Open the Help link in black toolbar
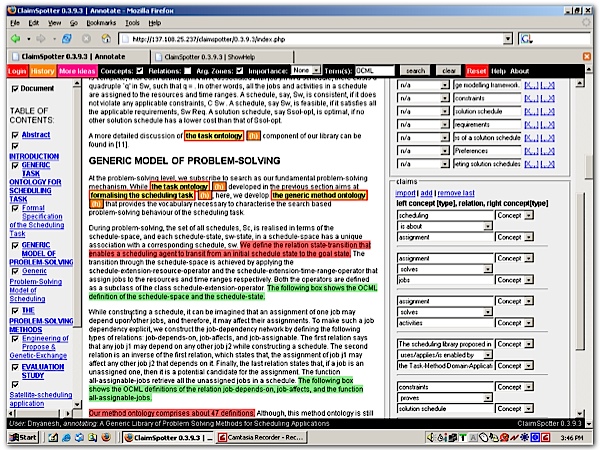 click(498, 71)
